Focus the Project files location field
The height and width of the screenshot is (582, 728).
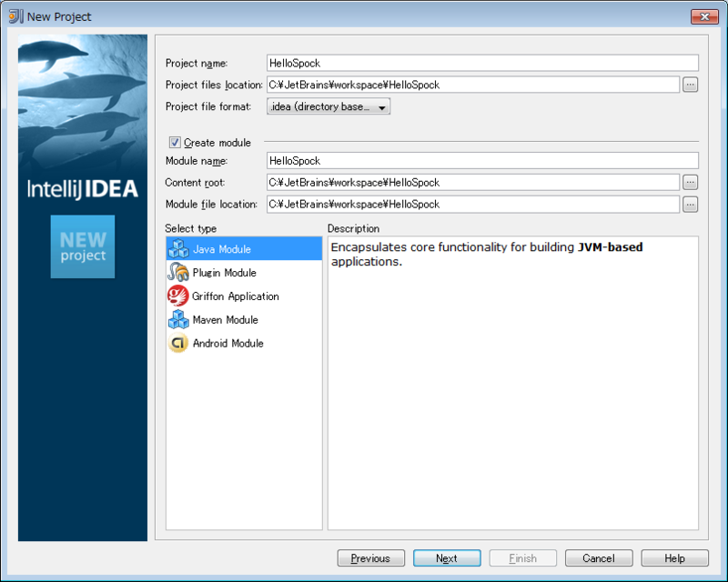click(473, 85)
